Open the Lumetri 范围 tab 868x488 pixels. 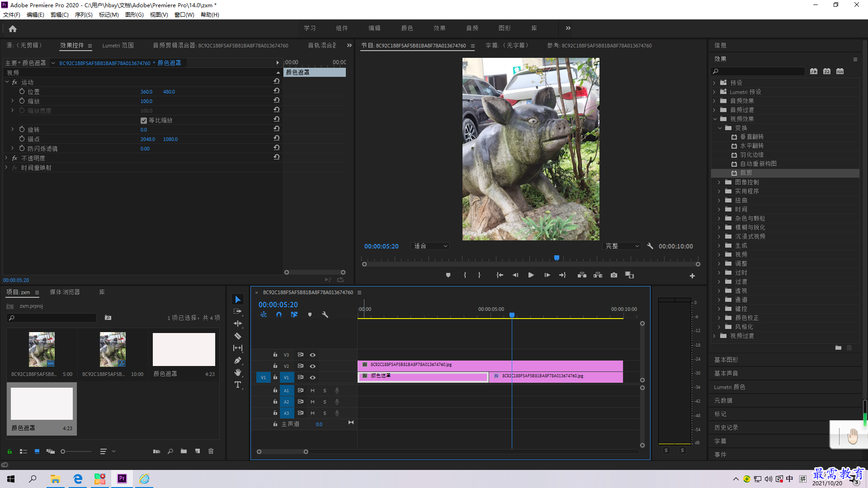pyautogui.click(x=118, y=46)
